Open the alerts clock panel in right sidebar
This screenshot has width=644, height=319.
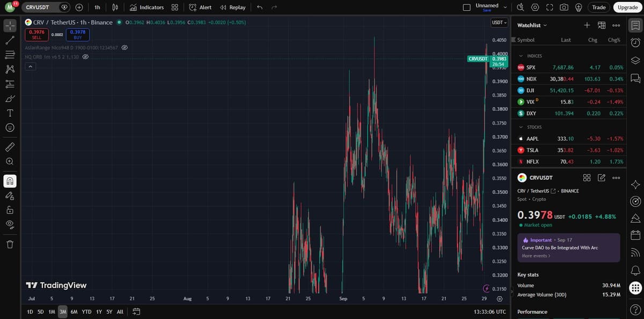point(635,42)
